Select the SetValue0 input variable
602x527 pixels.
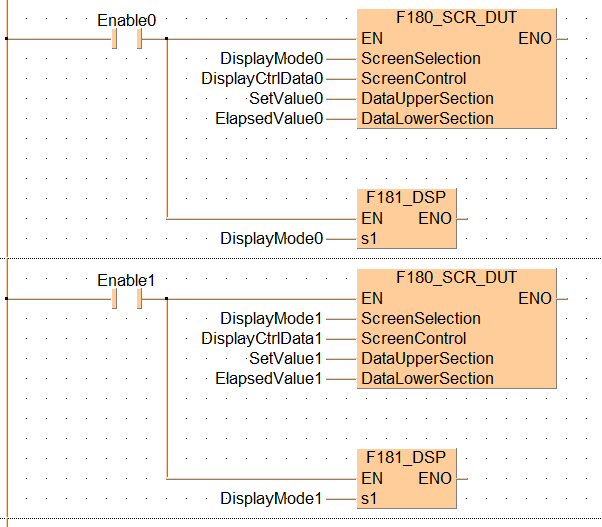(x=286, y=98)
